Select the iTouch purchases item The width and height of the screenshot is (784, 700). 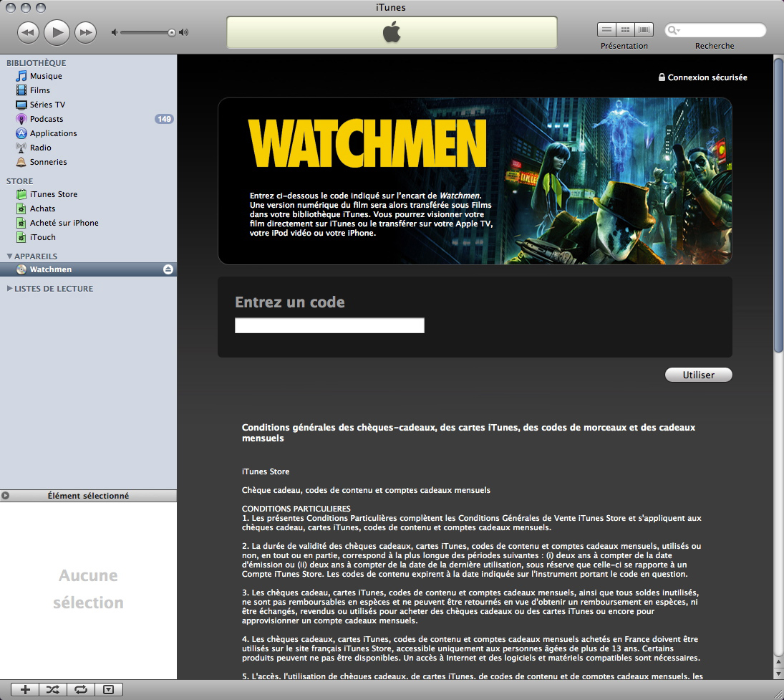tap(42, 237)
